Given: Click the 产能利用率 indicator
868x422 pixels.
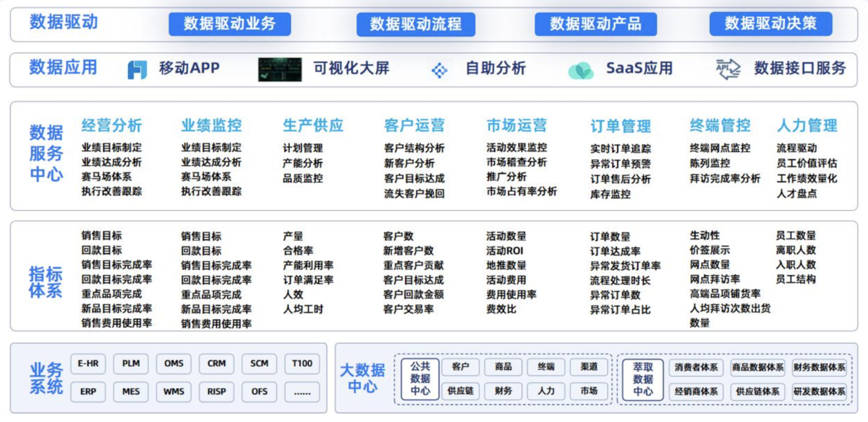Looking at the screenshot, I should [308, 265].
